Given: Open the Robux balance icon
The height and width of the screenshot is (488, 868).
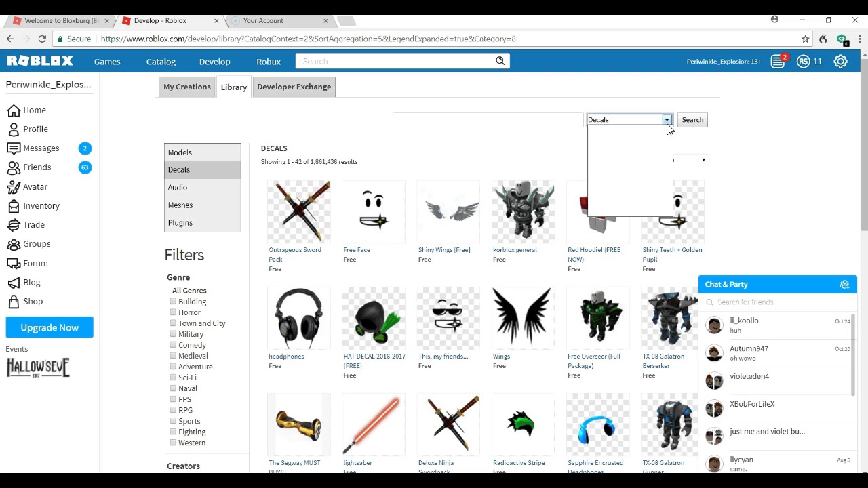Looking at the screenshot, I should click(x=804, y=62).
